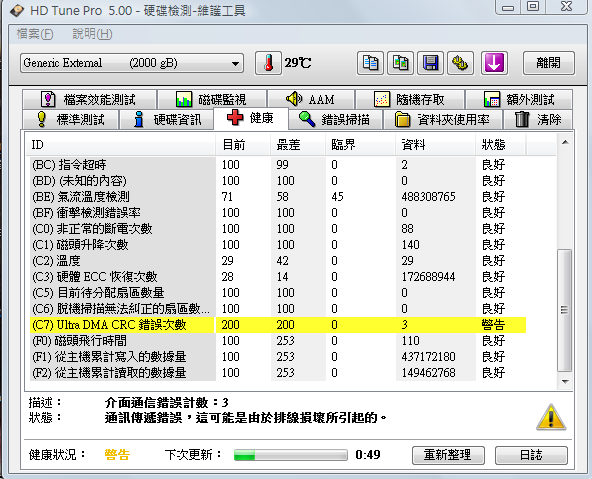Sort by the ID column header
This screenshot has height=479, width=592.
pyautogui.click(x=121, y=145)
